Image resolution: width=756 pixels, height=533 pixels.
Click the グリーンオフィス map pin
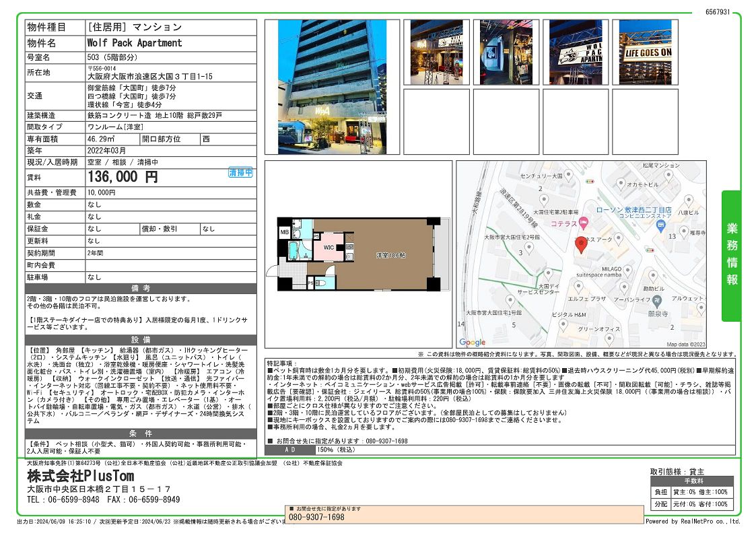tap(609, 339)
